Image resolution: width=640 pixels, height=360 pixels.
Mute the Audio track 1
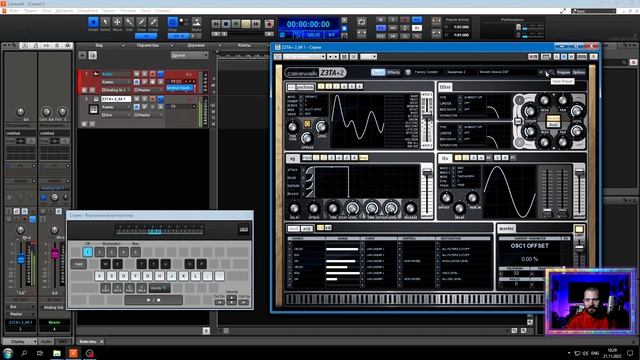[137, 74]
